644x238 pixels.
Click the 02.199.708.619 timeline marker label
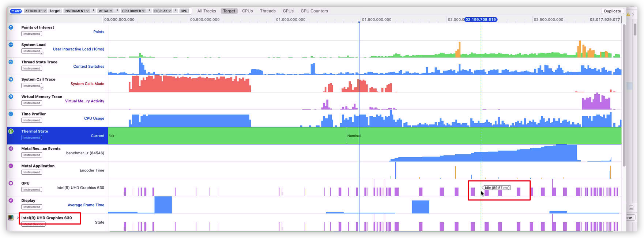click(x=481, y=20)
